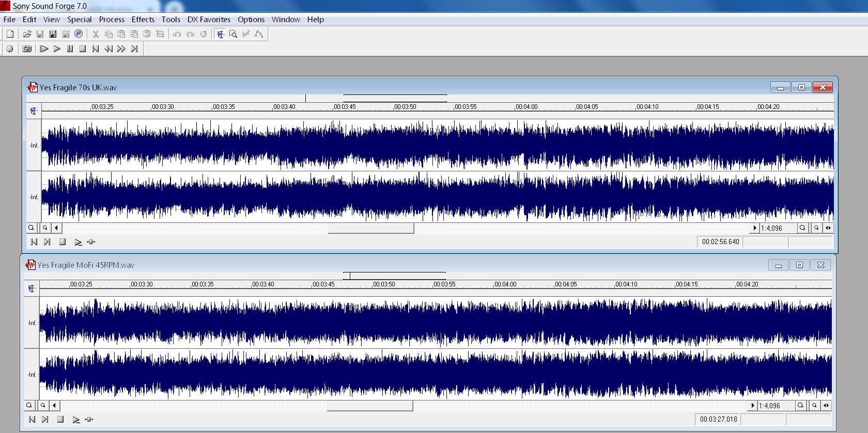Viewport: 868px width, 433px height.
Task: Click the Copy icon in the toolbar
Action: (x=109, y=34)
